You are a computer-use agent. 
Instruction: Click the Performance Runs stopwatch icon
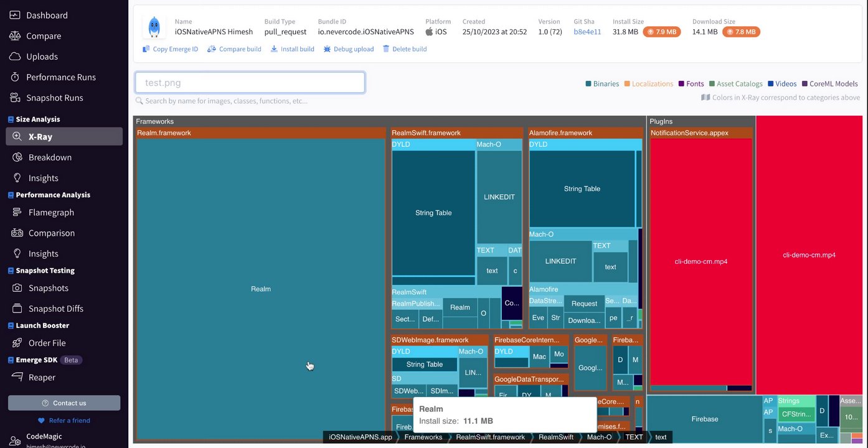tap(16, 77)
